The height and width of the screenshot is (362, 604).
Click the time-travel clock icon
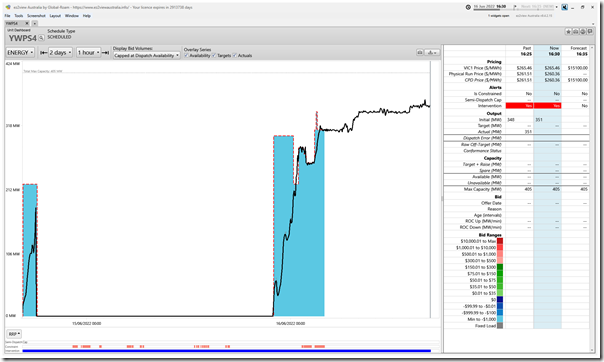click(468, 7)
